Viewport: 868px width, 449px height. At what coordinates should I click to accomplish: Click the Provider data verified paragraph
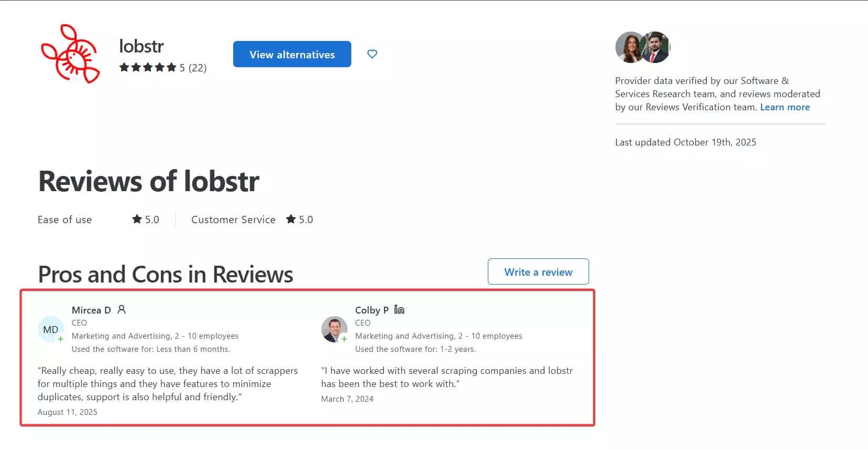click(x=718, y=94)
